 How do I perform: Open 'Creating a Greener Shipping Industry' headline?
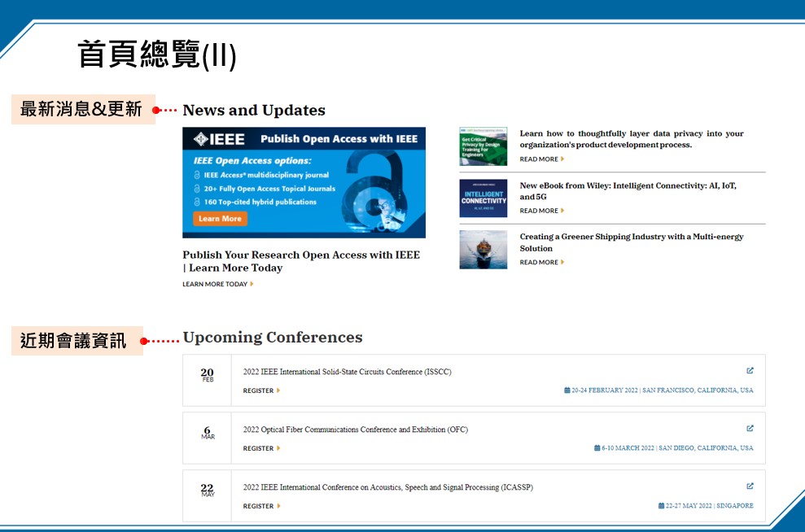(x=632, y=242)
